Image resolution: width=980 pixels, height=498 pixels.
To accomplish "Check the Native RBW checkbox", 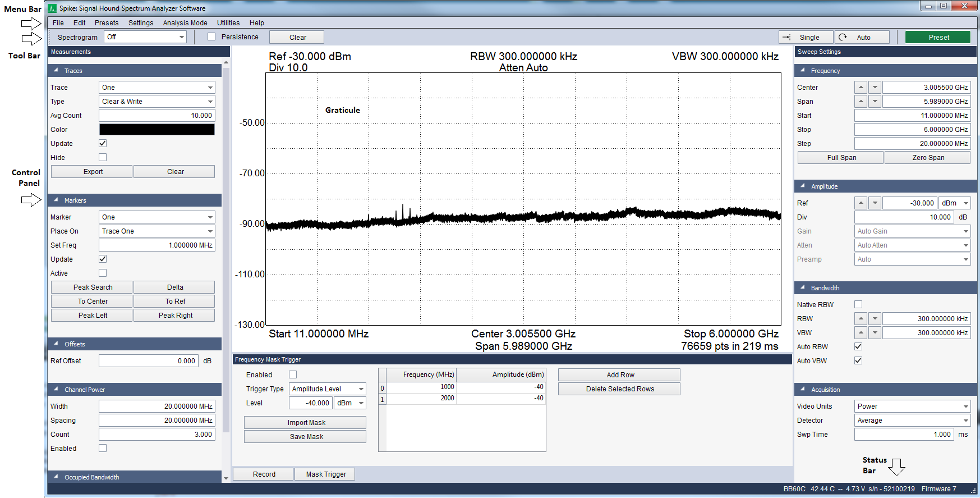I will (858, 305).
